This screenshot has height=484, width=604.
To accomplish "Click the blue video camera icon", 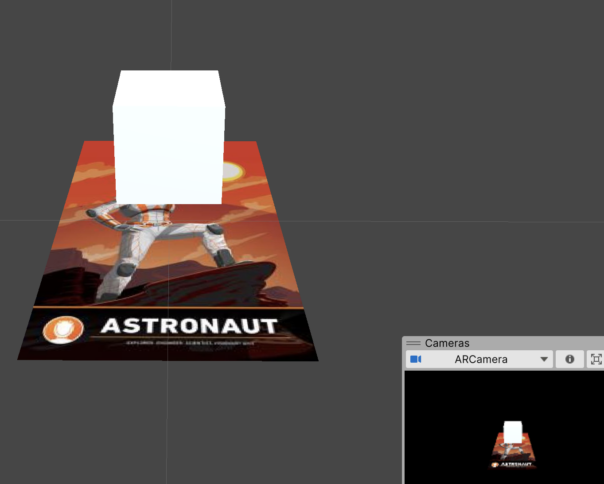I will (x=416, y=359).
